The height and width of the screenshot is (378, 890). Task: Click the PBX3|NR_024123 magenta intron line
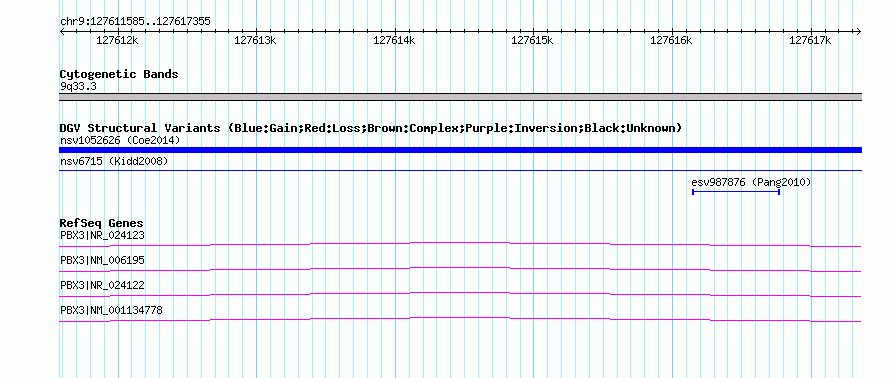[460, 245]
